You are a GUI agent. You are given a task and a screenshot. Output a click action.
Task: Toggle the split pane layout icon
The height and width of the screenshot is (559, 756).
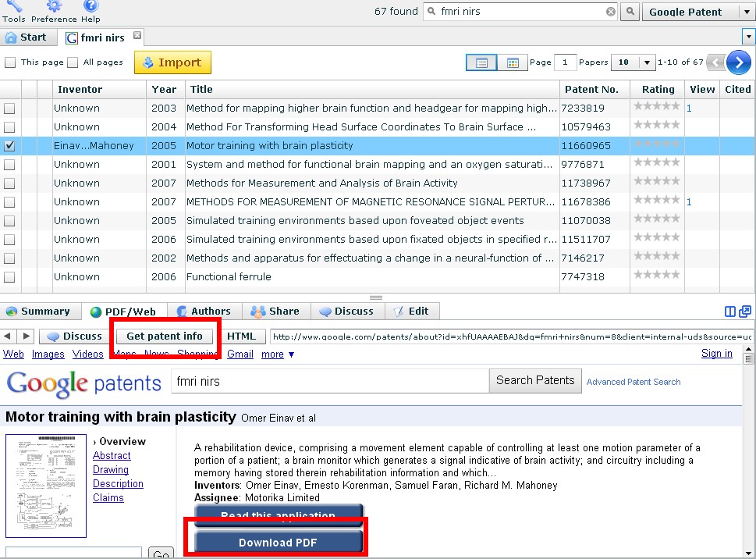pyautogui.click(x=730, y=312)
